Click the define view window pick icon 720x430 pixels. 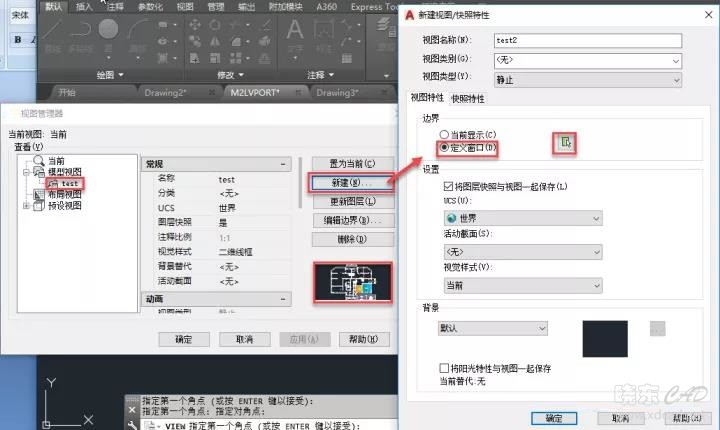[566, 145]
